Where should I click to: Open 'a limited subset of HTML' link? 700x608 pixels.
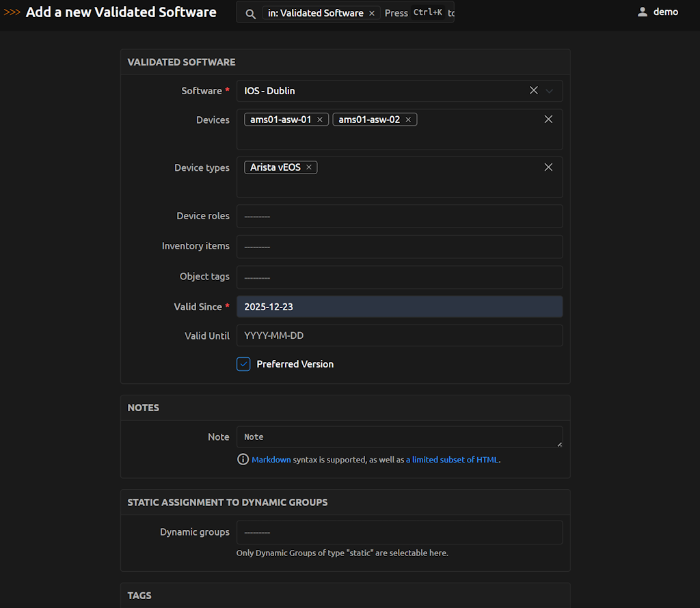click(x=453, y=460)
